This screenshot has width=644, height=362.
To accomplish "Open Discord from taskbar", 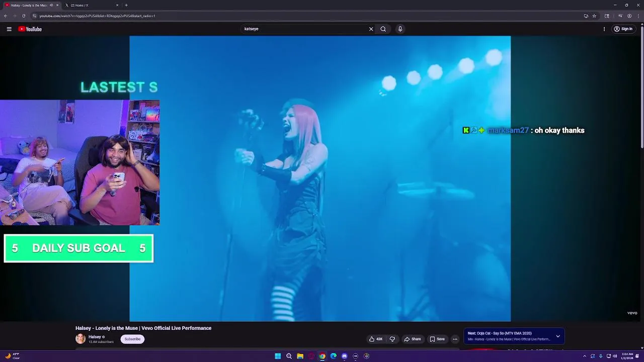I will click(344, 356).
